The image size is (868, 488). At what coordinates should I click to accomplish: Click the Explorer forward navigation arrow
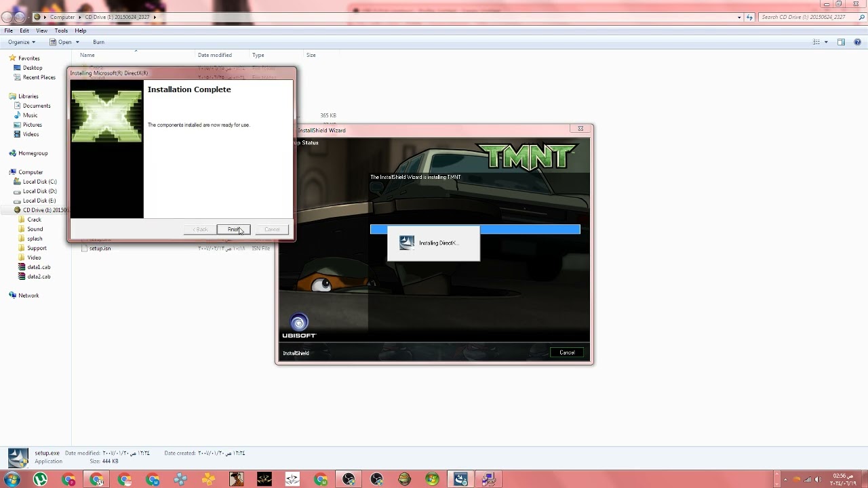coord(20,17)
